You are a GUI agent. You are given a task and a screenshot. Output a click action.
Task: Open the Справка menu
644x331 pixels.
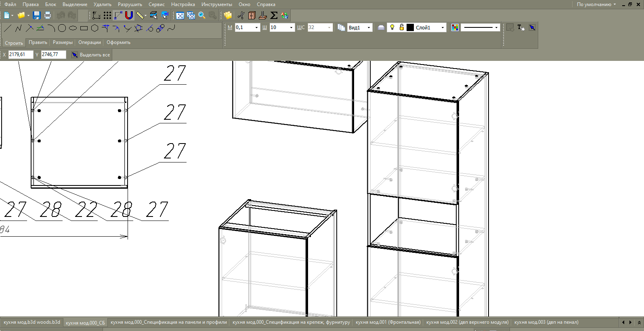tap(266, 4)
